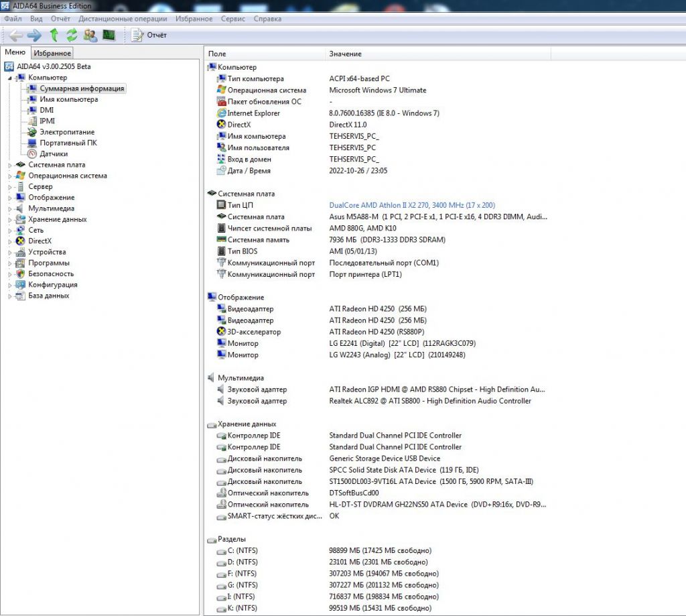Select the Asus M5A88-M motherboard value
Screen dimensions: 686x616
click(x=438, y=217)
